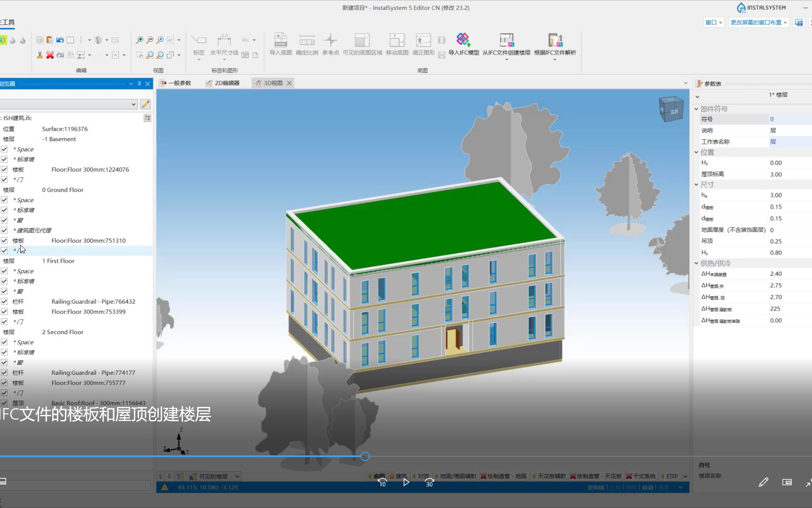This screenshot has width=812, height=508.
Task: Toggle checkbox for Floor:Floor 300mm:753399
Action: click(4, 311)
